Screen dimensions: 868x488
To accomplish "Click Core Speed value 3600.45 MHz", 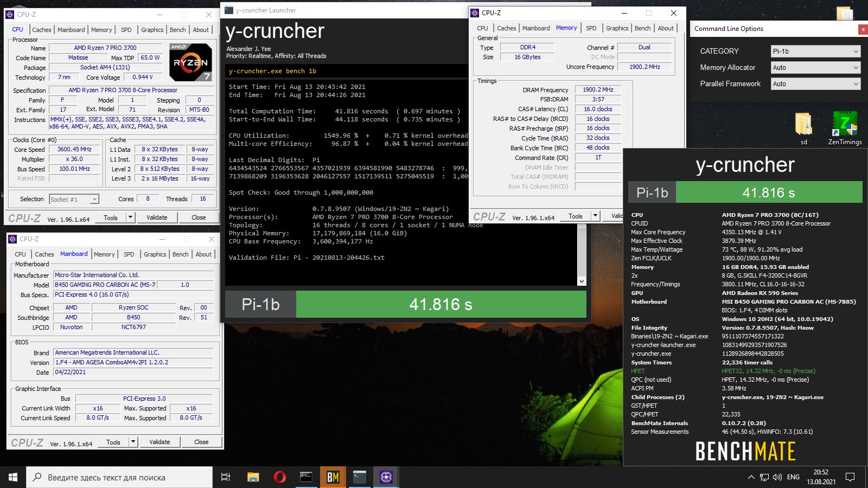I will pyautogui.click(x=75, y=149).
